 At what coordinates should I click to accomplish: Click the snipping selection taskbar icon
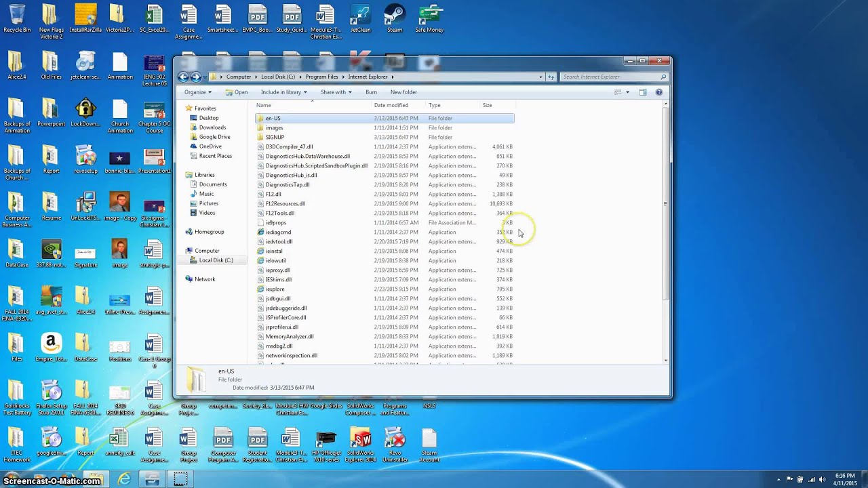click(180, 479)
